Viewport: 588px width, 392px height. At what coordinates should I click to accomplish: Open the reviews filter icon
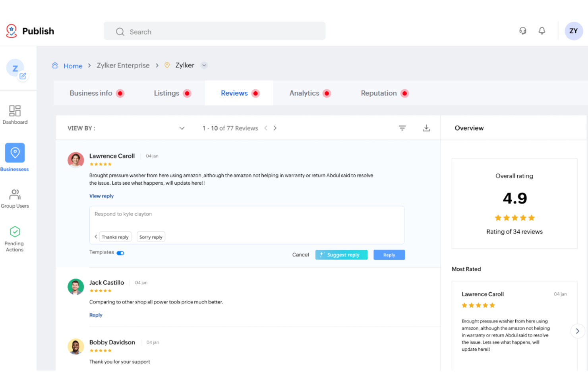(x=402, y=128)
